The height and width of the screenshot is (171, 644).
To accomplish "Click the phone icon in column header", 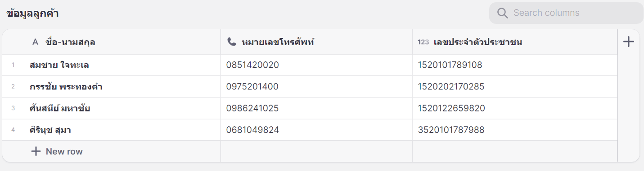I will pos(232,42).
